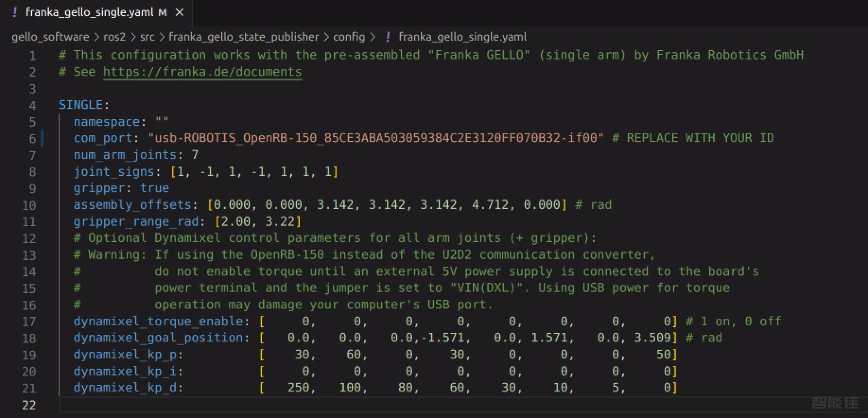
Task: Follow the https://franka.de/documents link
Action: pos(202,72)
